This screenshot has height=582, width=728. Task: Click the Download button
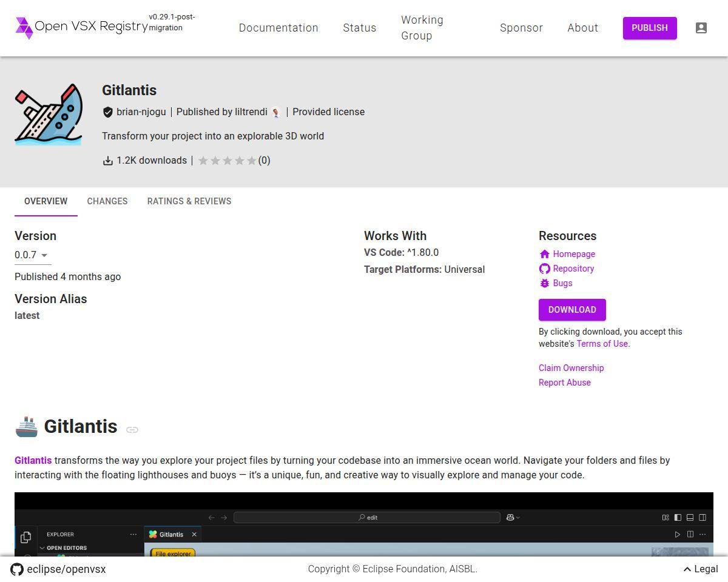[572, 310]
